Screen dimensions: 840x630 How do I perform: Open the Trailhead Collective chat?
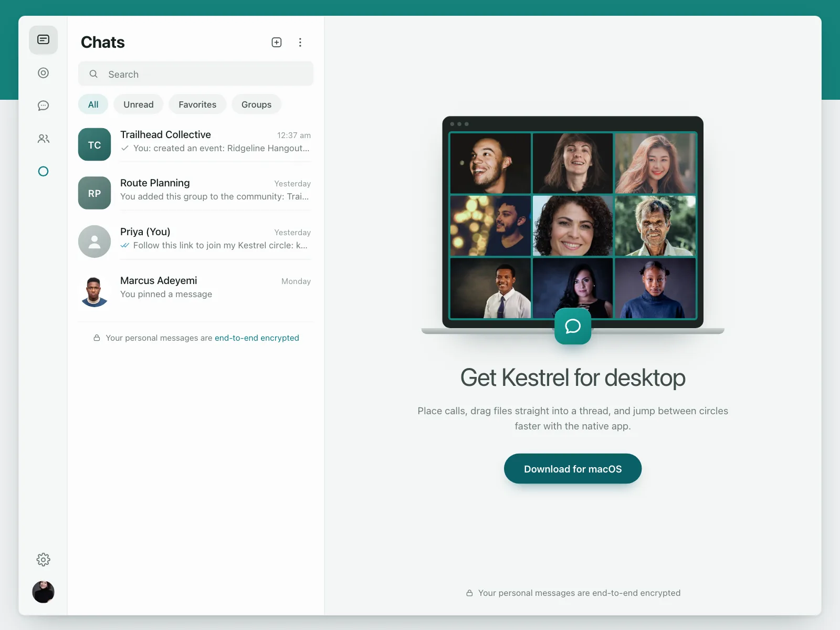196,144
